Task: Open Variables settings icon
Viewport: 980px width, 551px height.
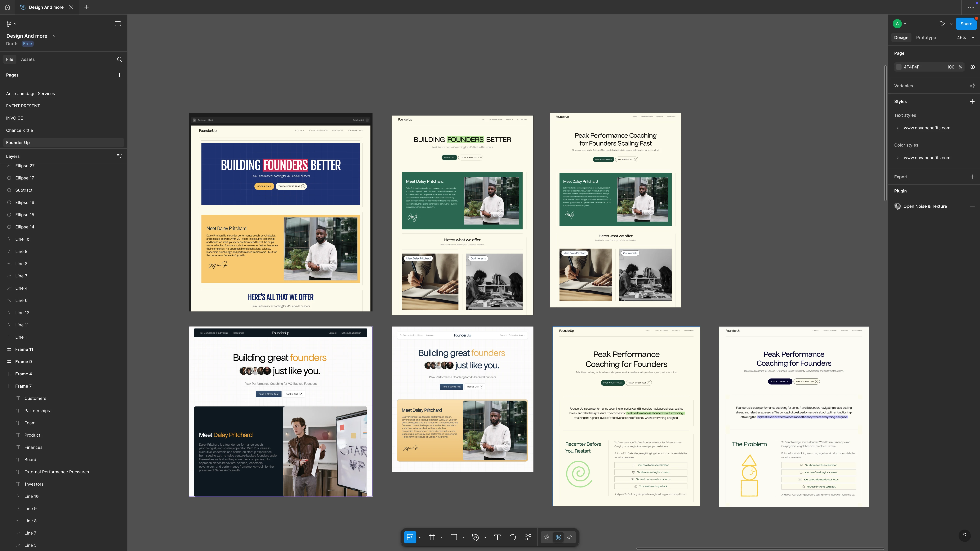Action: [972, 86]
